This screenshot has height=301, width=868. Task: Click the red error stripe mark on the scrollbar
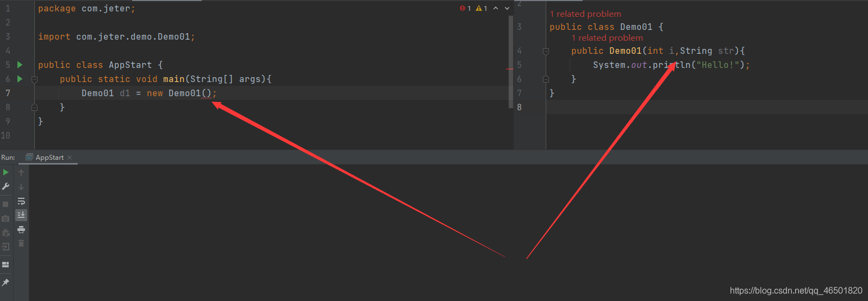coord(510,69)
